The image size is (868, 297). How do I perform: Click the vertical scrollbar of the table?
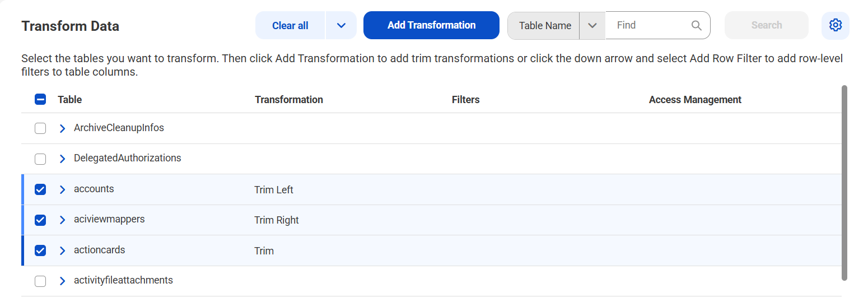pyautogui.click(x=844, y=183)
